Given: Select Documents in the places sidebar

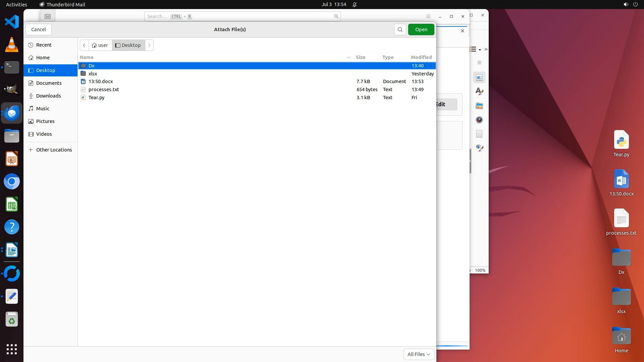Looking at the screenshot, I should coord(49,83).
